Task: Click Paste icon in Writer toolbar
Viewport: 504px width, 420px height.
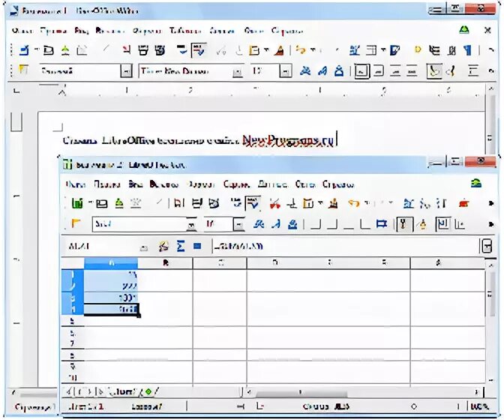Action: tap(254, 50)
